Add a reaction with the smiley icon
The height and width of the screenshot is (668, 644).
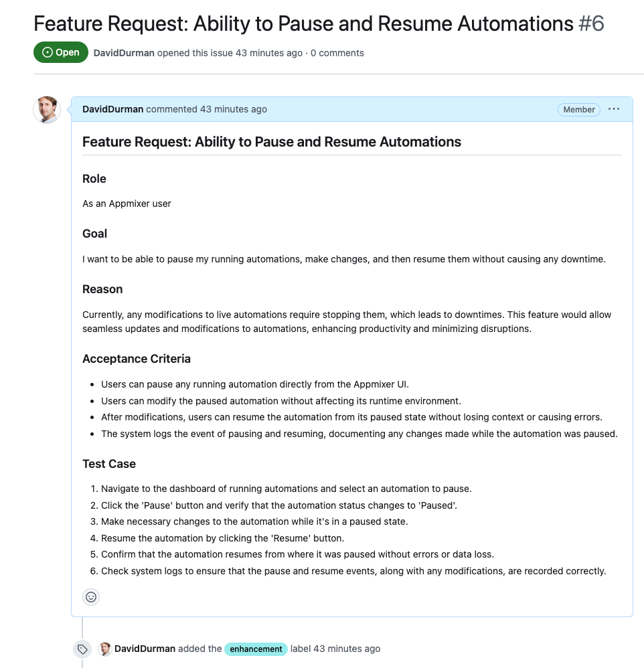pos(91,596)
